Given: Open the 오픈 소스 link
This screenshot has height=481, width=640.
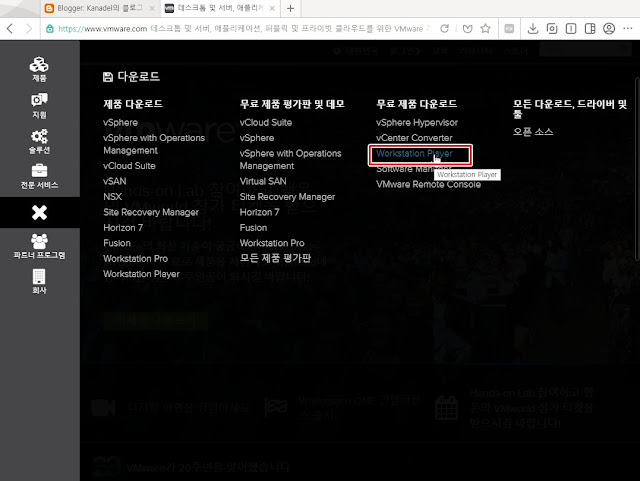Looking at the screenshot, I should point(533,131).
